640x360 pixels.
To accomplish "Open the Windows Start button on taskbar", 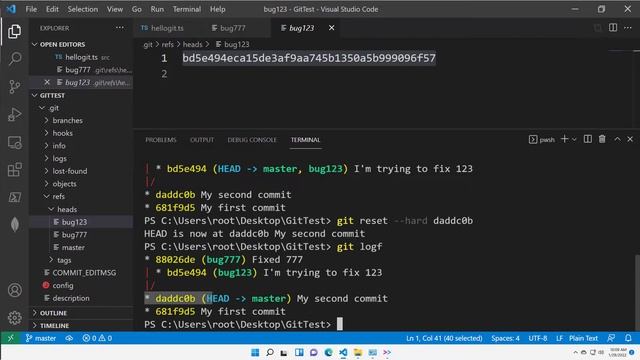I will [255, 352].
